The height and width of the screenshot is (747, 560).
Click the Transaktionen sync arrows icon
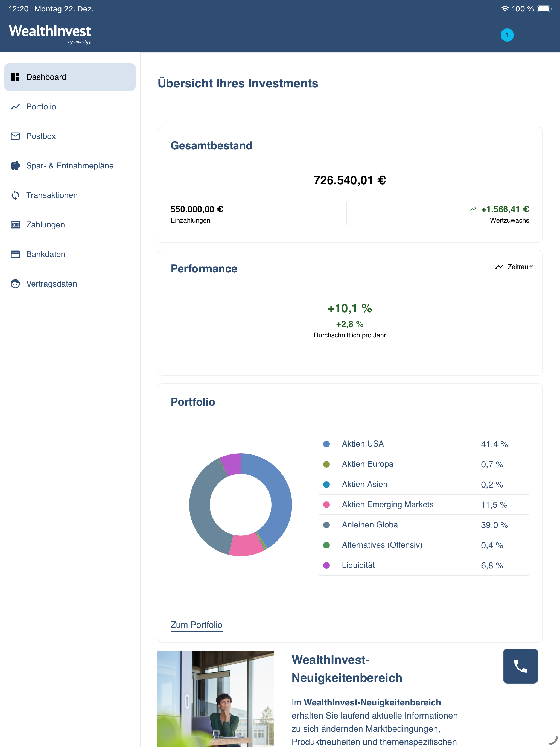[x=15, y=195]
